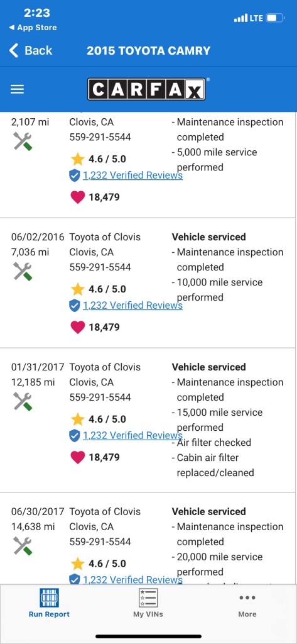
Task: Tap verified shield icon in 01/31/2017 entry
Action: coord(74,436)
